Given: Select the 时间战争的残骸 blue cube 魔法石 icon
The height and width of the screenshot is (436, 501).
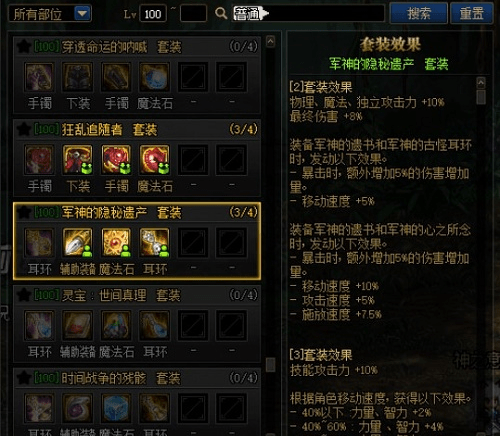Looking at the screenshot, I should click(x=116, y=408).
